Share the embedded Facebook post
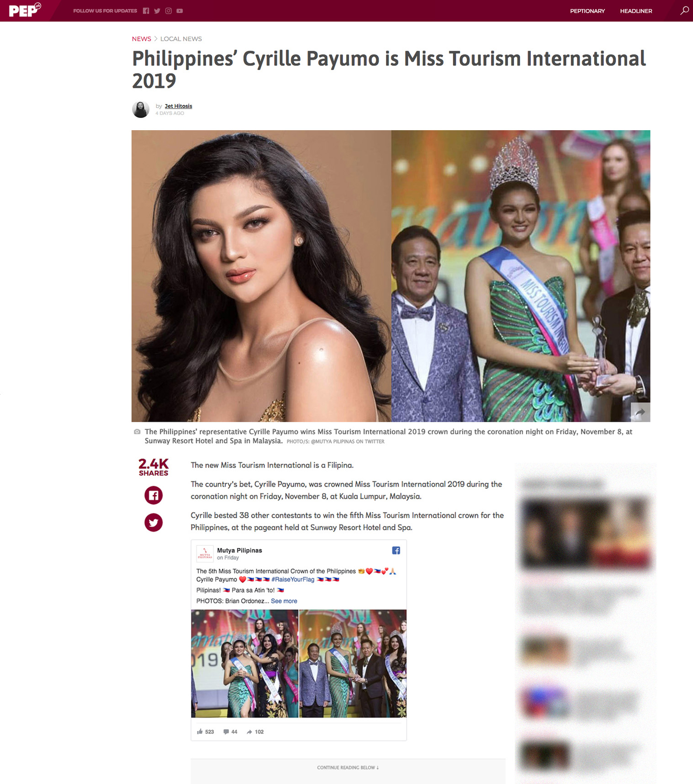This screenshot has width=693, height=784. [255, 731]
